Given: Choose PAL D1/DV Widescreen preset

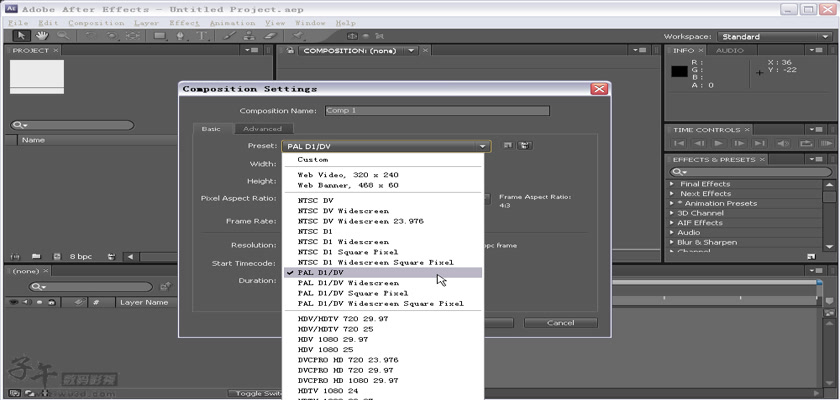Looking at the screenshot, I should 384,283.
